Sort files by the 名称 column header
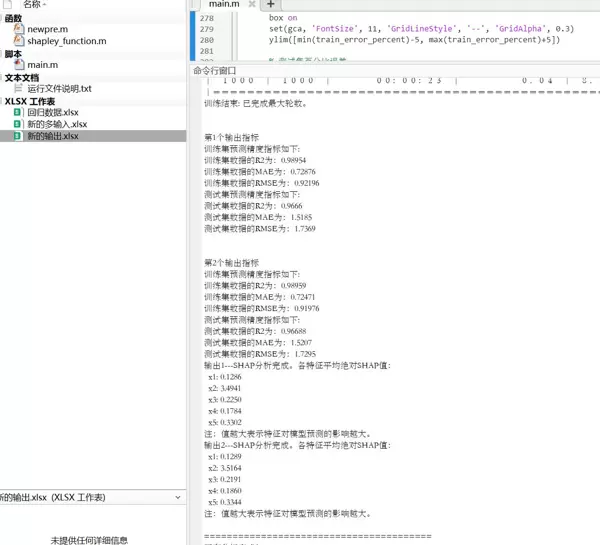Screen dimensions: 600x545 coord(39,5)
